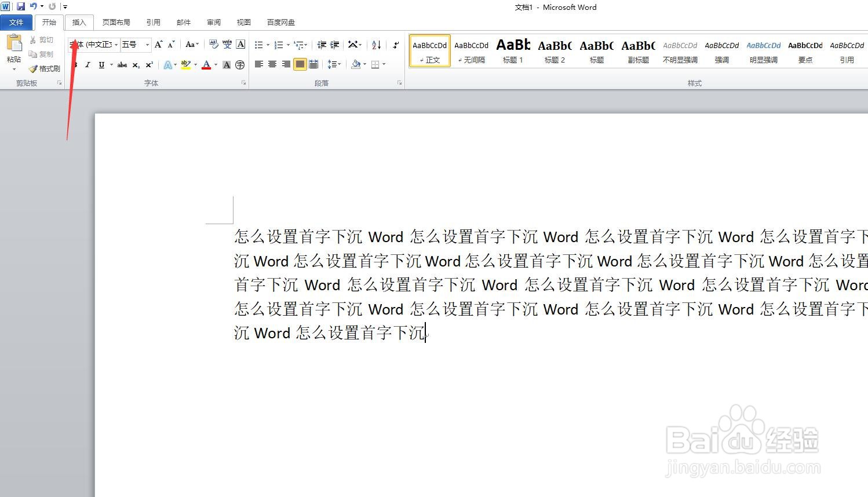This screenshot has width=868, height=497.
Task: Click the Multilevel List icon
Action: [x=299, y=45]
